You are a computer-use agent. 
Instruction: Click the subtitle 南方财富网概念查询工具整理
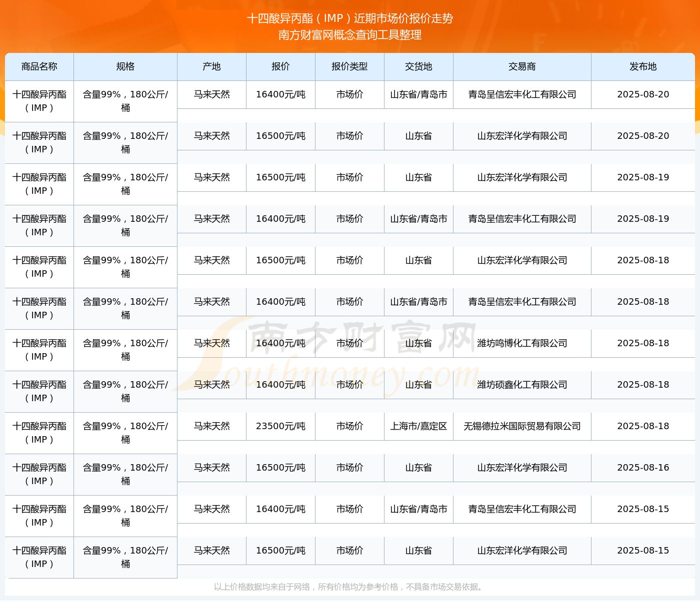pos(350,35)
